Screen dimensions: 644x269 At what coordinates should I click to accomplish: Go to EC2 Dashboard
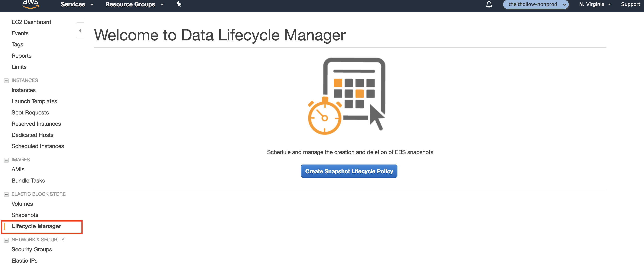[31, 22]
